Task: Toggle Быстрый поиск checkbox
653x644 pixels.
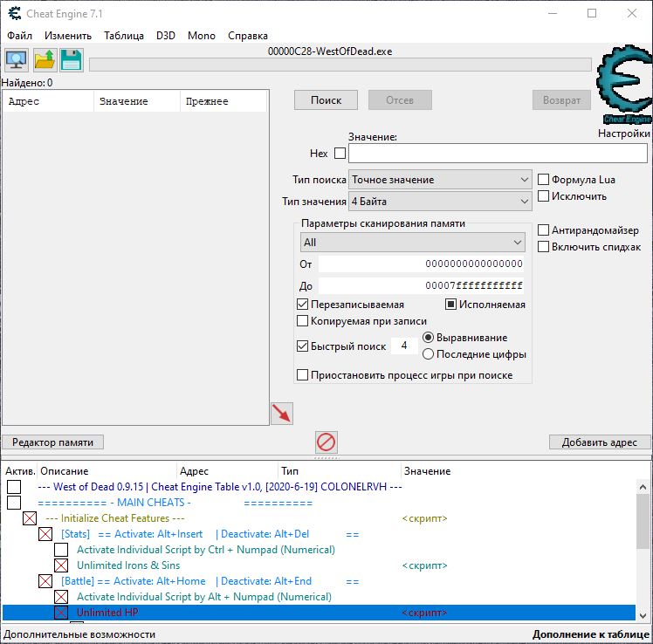Action: click(x=302, y=346)
